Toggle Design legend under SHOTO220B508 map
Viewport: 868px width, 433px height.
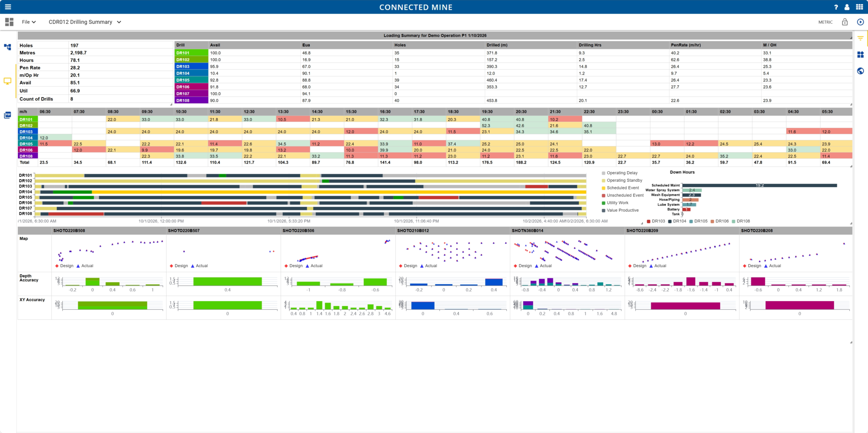(64, 266)
